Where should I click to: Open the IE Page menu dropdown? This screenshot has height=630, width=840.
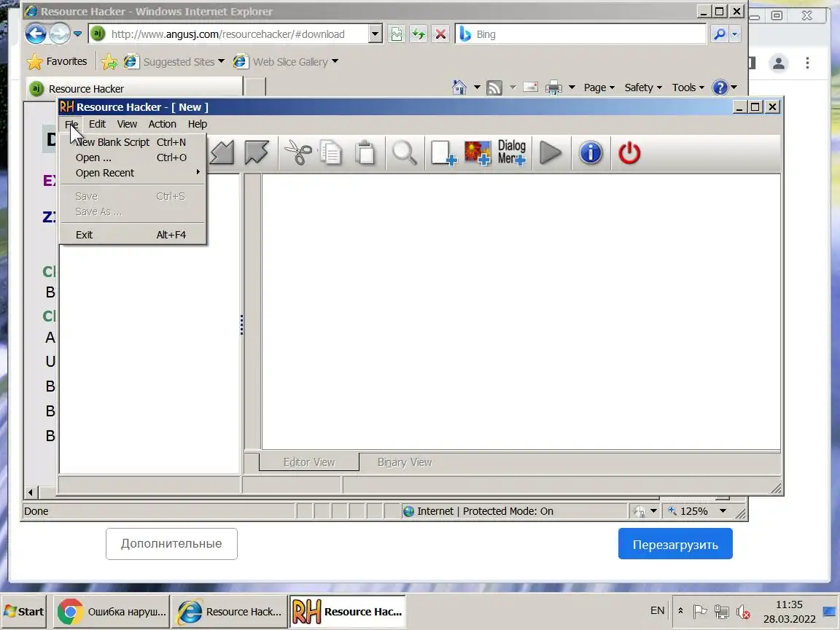click(599, 87)
